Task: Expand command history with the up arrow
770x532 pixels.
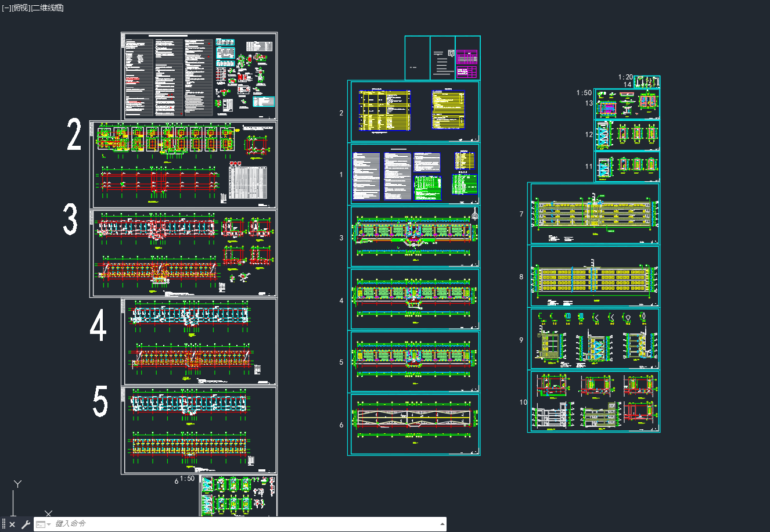Action: (x=443, y=524)
